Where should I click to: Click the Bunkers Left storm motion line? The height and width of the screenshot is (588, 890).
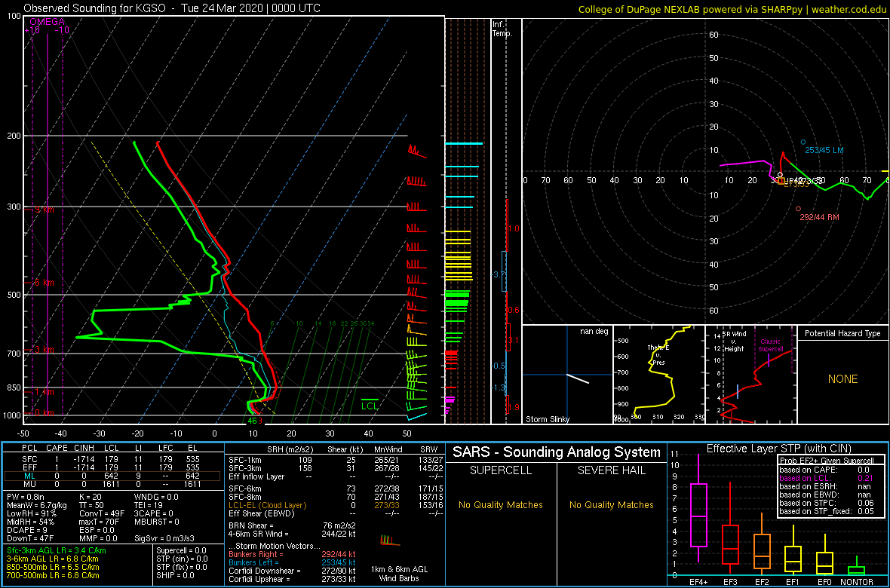click(x=293, y=562)
